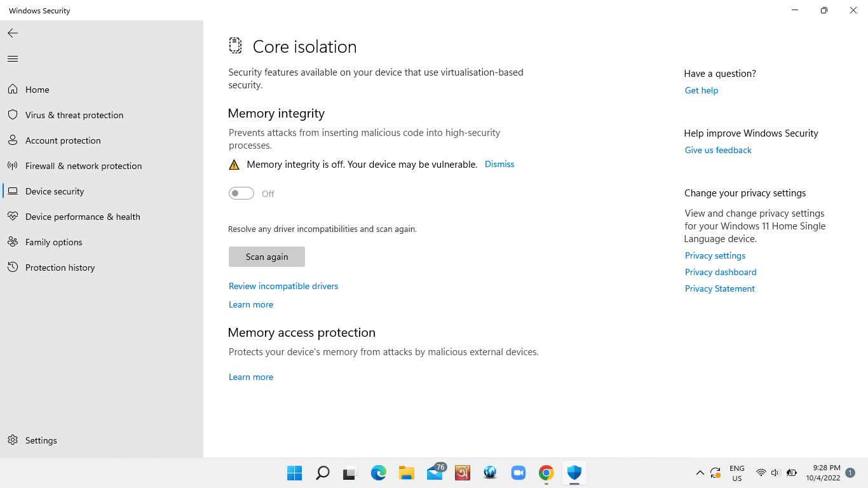Click the Windows Security shield in taskbar
Image resolution: width=868 pixels, height=488 pixels.
[x=574, y=473]
